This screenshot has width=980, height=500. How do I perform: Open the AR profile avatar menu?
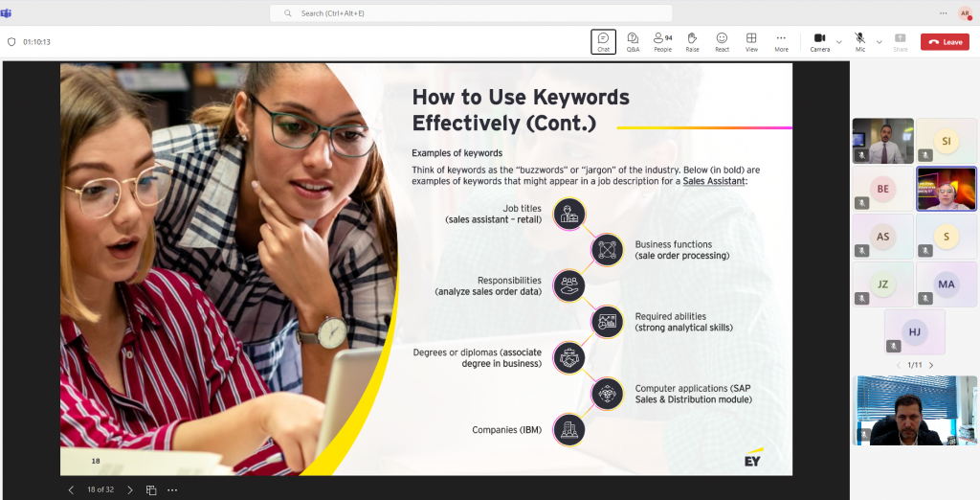[964, 13]
